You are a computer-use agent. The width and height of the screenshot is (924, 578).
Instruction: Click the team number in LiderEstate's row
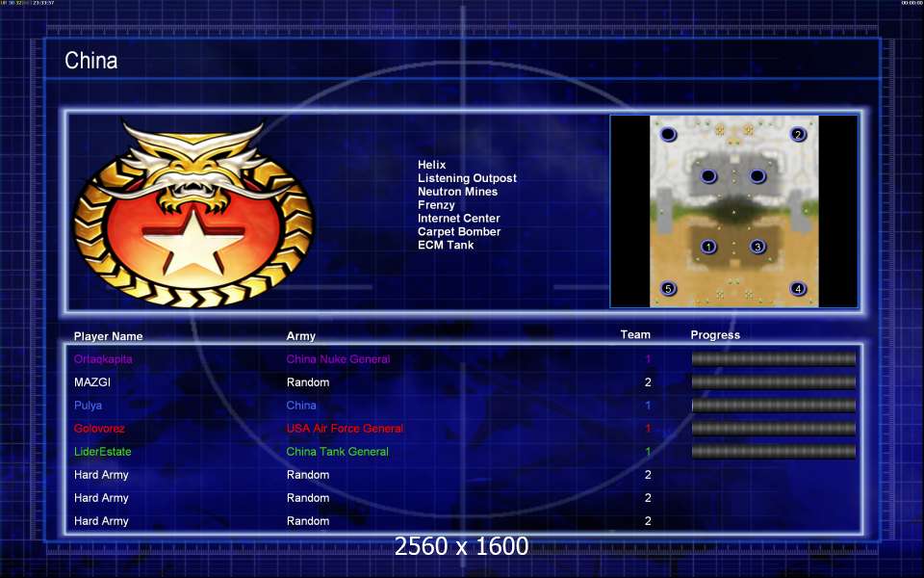coord(648,452)
